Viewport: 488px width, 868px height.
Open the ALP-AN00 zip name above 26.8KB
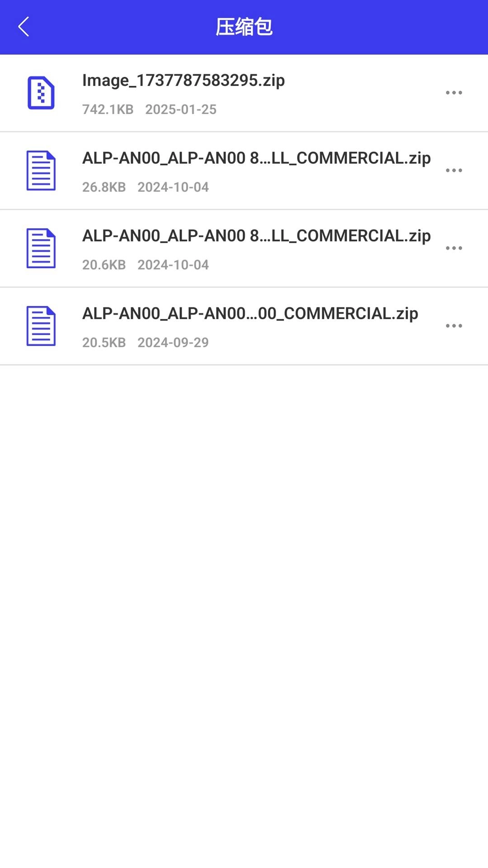point(256,158)
